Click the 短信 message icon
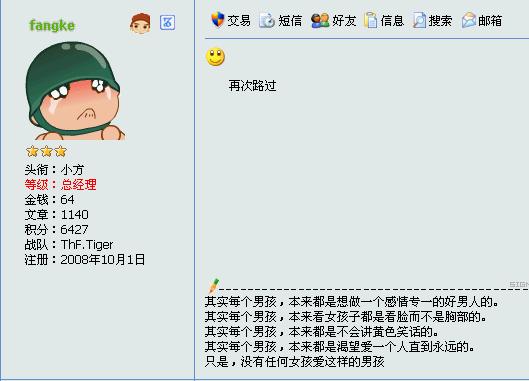The image size is (529, 381). [267, 20]
